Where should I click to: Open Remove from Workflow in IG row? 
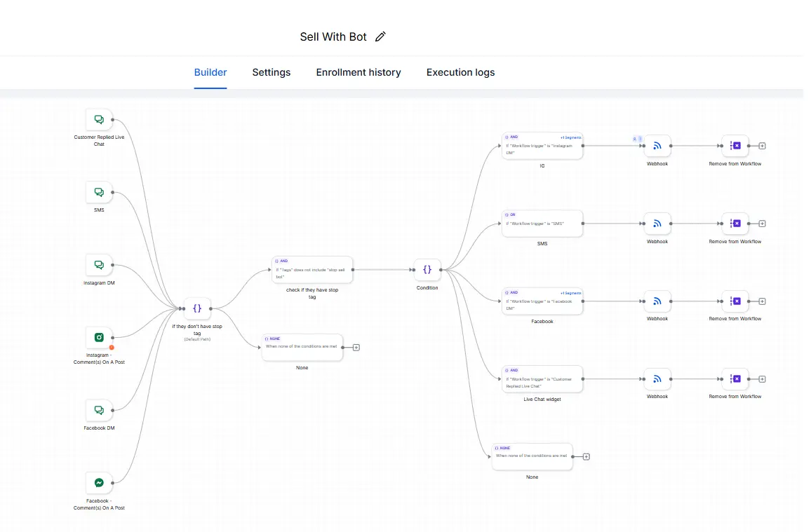(735, 146)
